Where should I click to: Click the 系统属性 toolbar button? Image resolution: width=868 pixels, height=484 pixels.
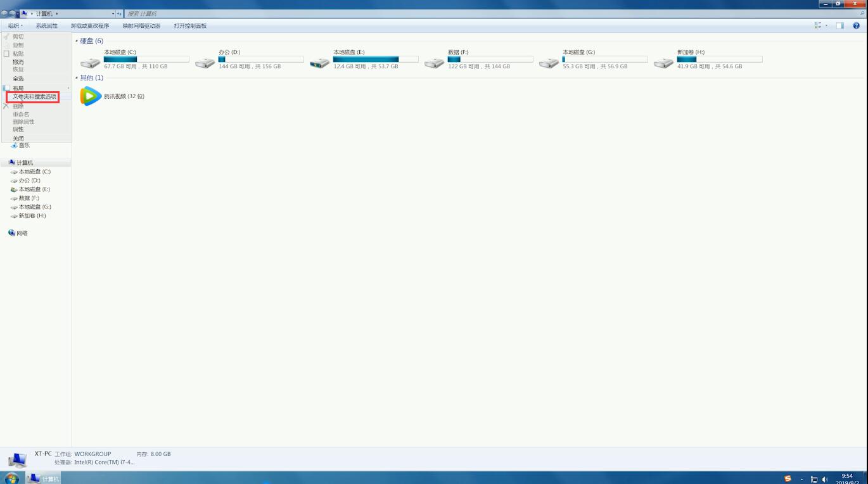(46, 26)
